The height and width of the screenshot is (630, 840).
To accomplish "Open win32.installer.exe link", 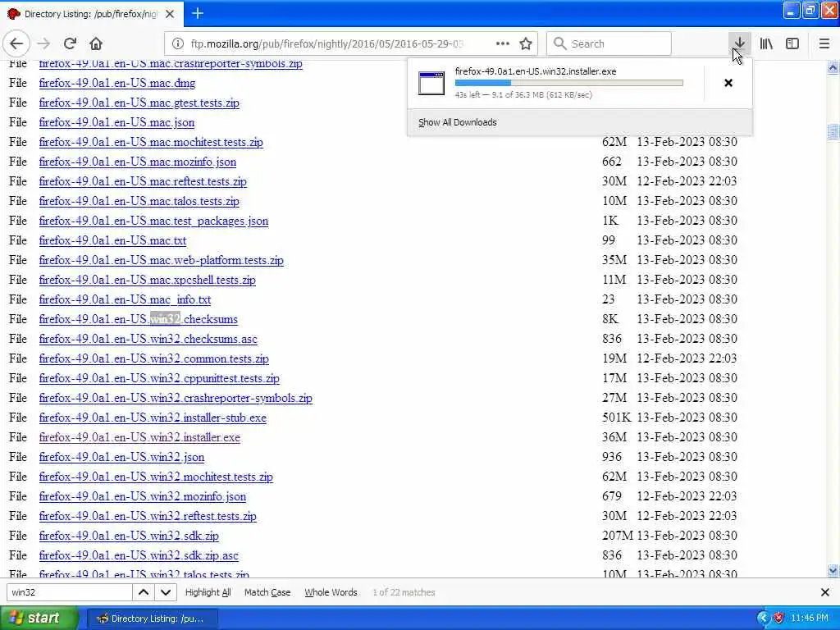I will pos(139,438).
